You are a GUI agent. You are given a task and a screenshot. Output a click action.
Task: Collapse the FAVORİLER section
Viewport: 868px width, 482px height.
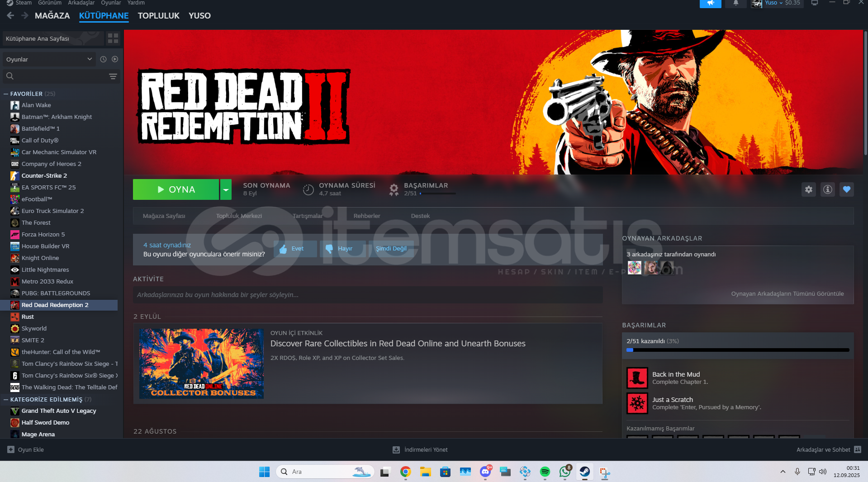pos(6,94)
